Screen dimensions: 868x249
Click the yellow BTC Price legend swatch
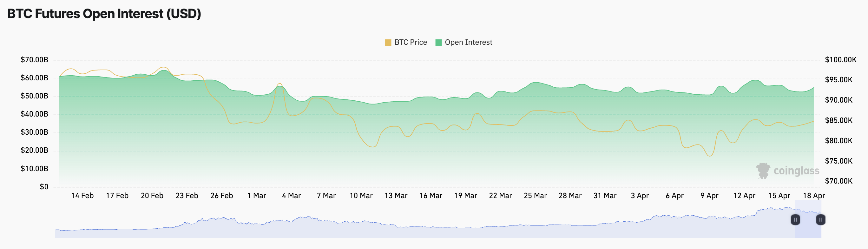[388, 43]
